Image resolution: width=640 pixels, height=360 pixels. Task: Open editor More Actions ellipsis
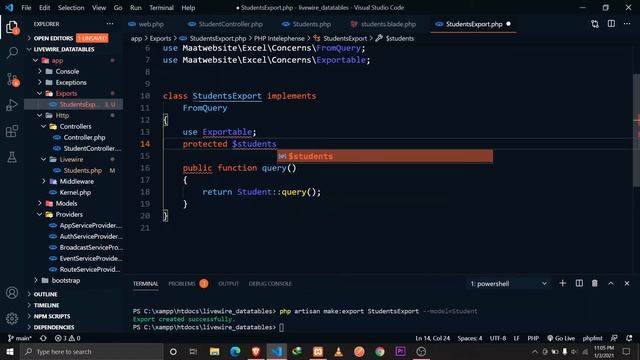pos(627,24)
